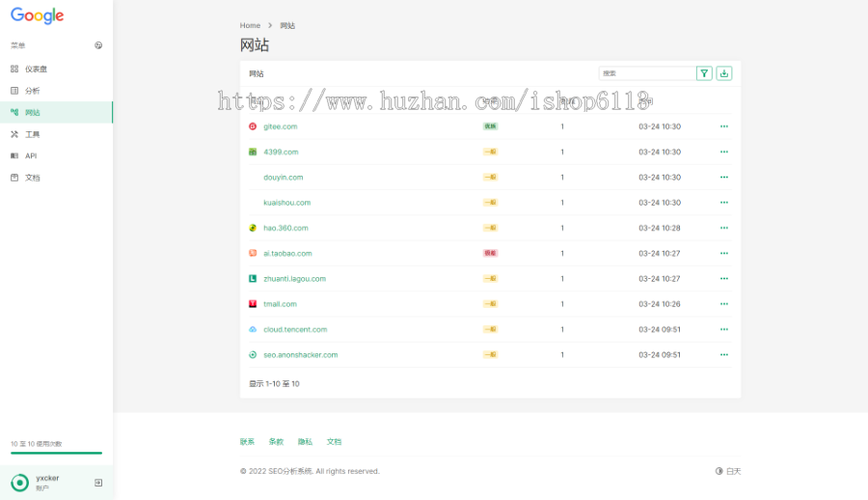Image resolution: width=868 pixels, height=500 pixels.
Task: Click the gitee.com favicon
Action: click(253, 126)
